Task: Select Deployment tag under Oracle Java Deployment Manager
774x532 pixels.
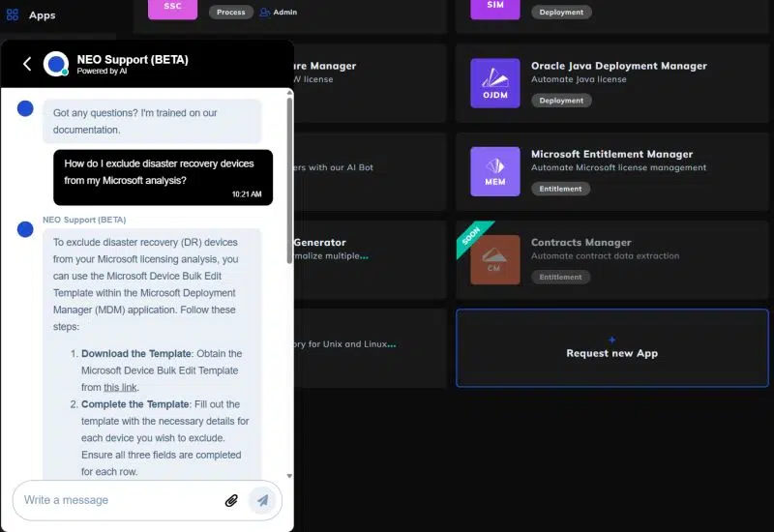Action: pyautogui.click(x=561, y=101)
